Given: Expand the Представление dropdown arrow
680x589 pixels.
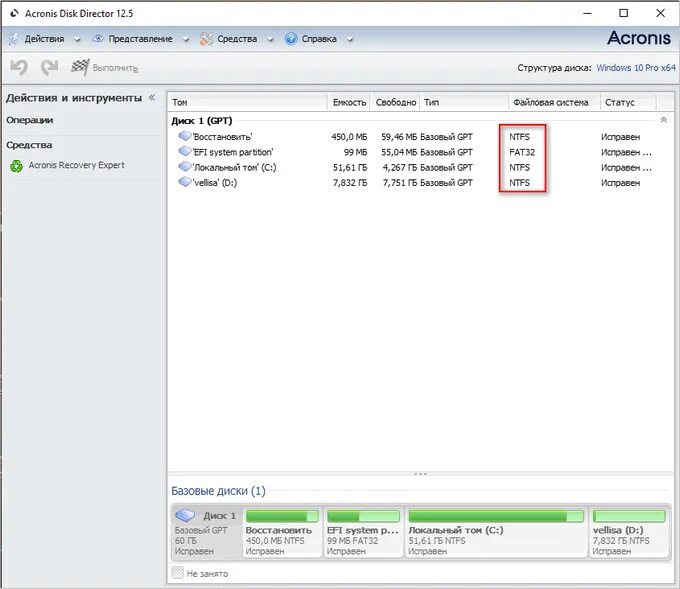Looking at the screenshot, I should point(186,39).
